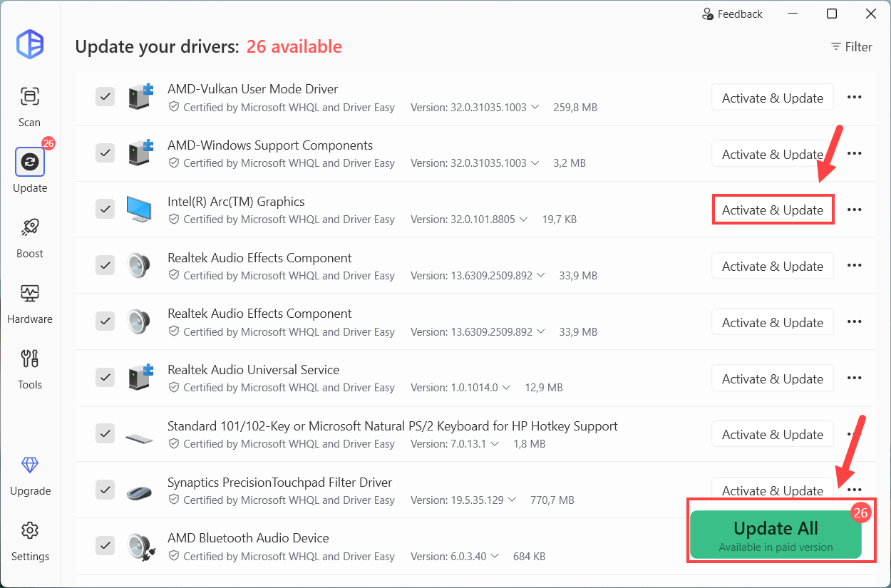Open the Filter menu
This screenshot has width=891, height=588.
(x=851, y=47)
